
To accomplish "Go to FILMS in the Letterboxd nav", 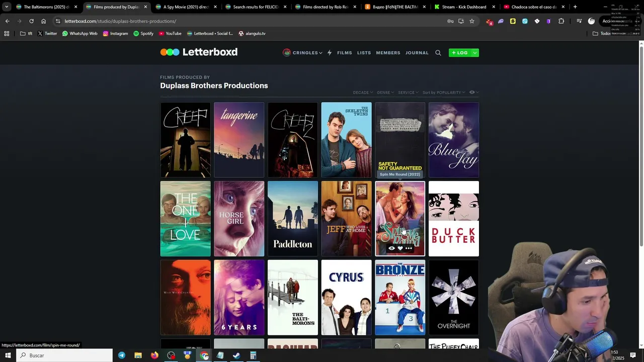I will click(345, 53).
